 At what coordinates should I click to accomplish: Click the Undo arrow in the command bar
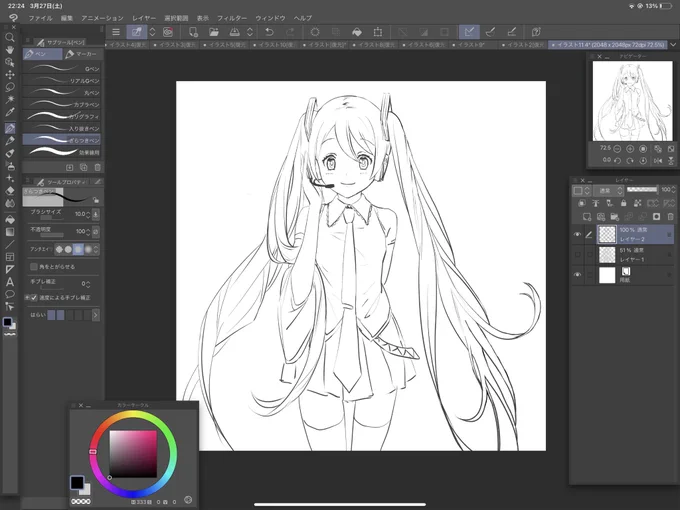coord(269,32)
